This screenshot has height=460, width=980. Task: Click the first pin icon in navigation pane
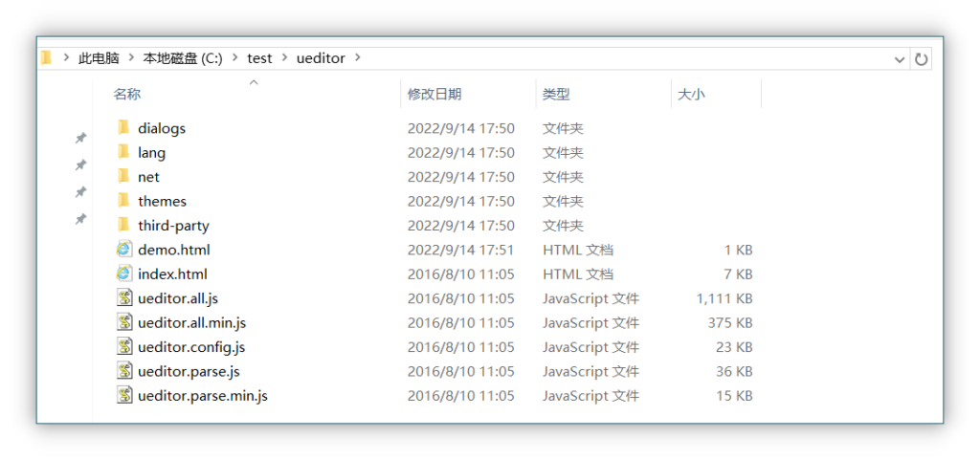pos(80,138)
